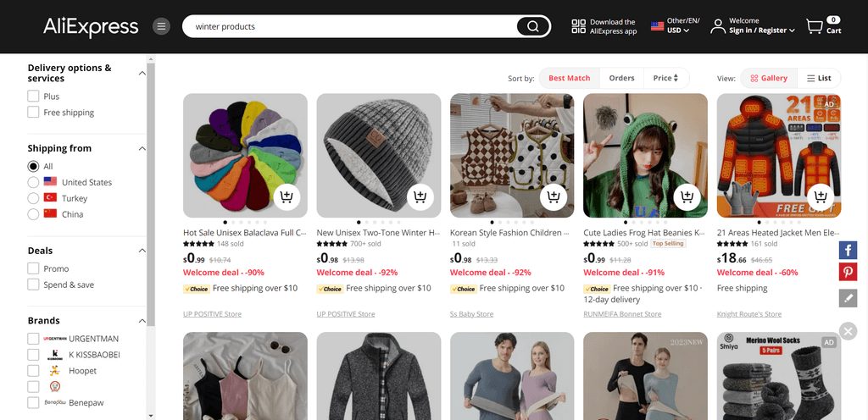Image resolution: width=868 pixels, height=420 pixels.
Task: Click the pencil feedback icon
Action: [x=848, y=298]
